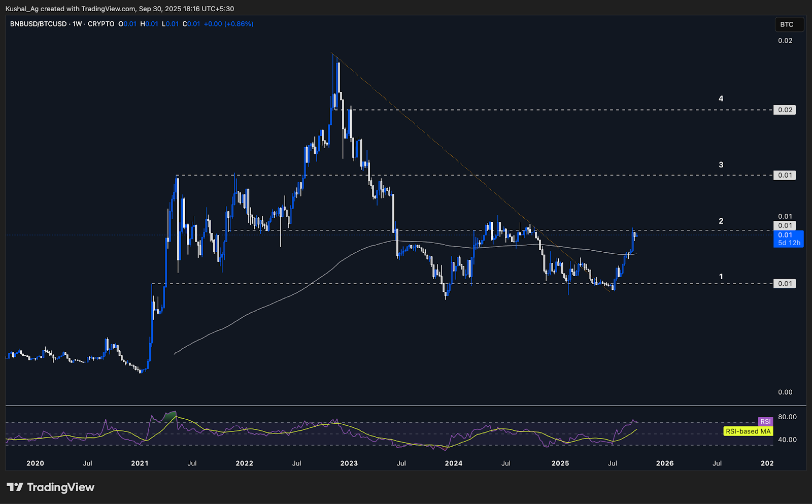Click the purple RSI indicator tag

coord(765,421)
